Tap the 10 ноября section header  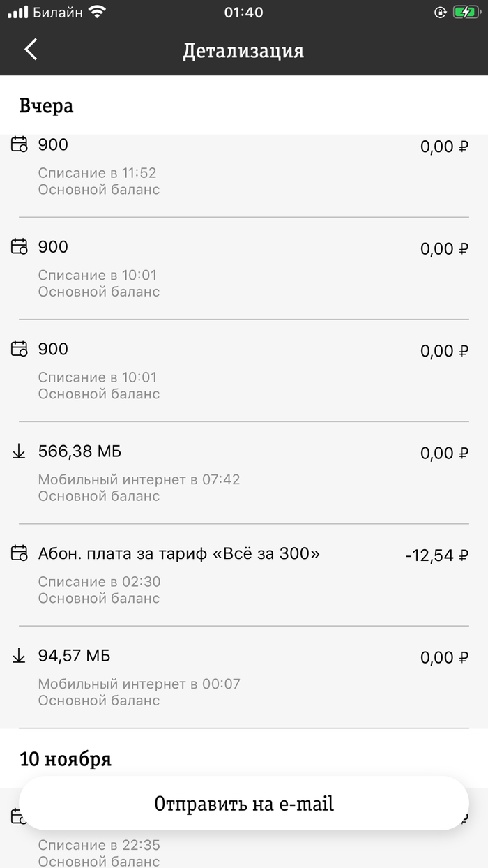[x=66, y=758]
